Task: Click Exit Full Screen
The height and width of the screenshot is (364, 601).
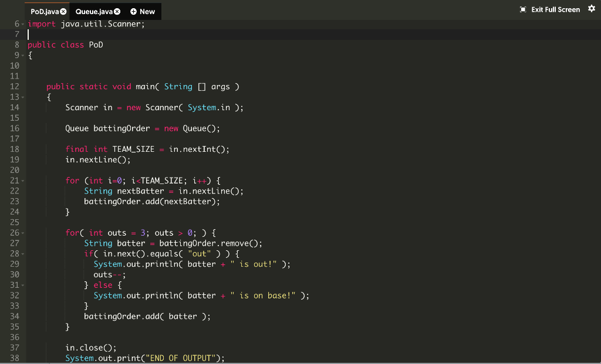Action: (x=555, y=9)
